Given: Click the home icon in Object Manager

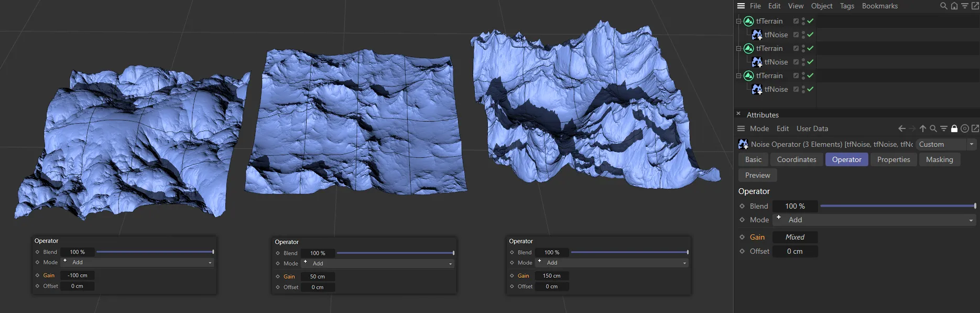Looking at the screenshot, I should (x=954, y=6).
